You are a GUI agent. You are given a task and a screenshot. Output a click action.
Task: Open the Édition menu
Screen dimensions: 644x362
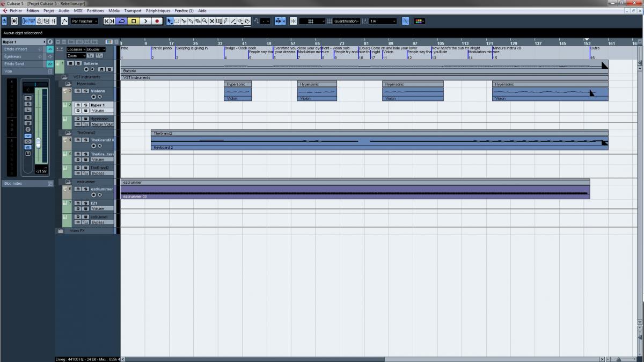[x=32, y=11]
